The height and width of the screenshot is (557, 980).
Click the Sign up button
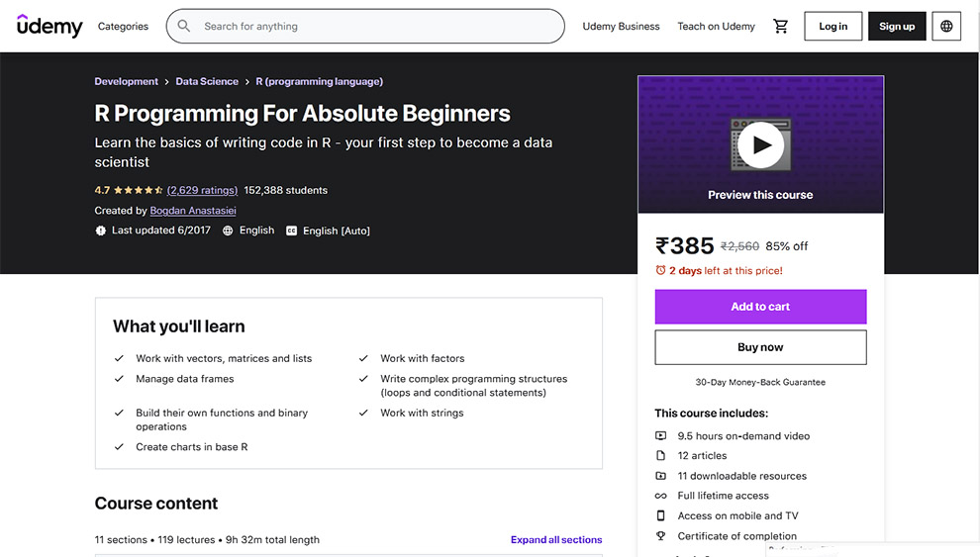pos(897,27)
